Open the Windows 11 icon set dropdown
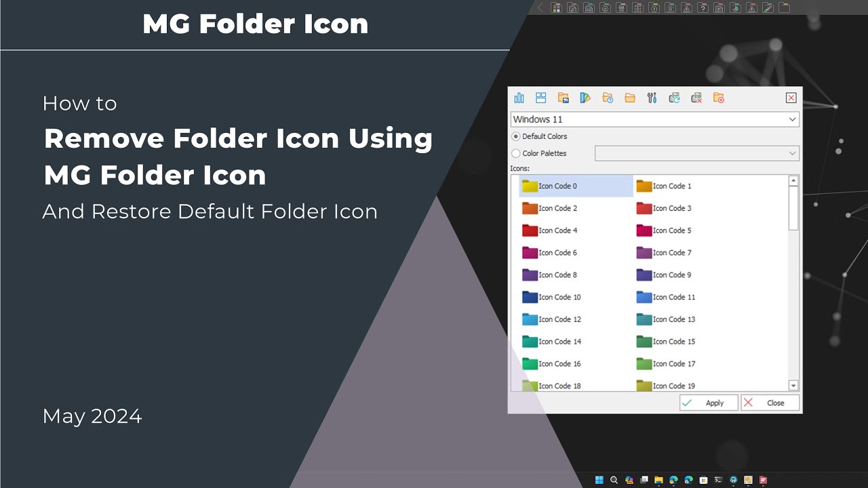The image size is (868, 488). click(655, 119)
